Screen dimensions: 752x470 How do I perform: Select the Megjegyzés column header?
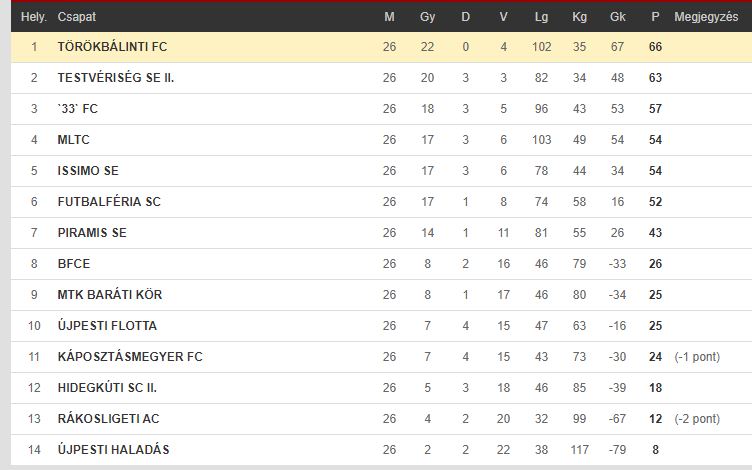706,17
